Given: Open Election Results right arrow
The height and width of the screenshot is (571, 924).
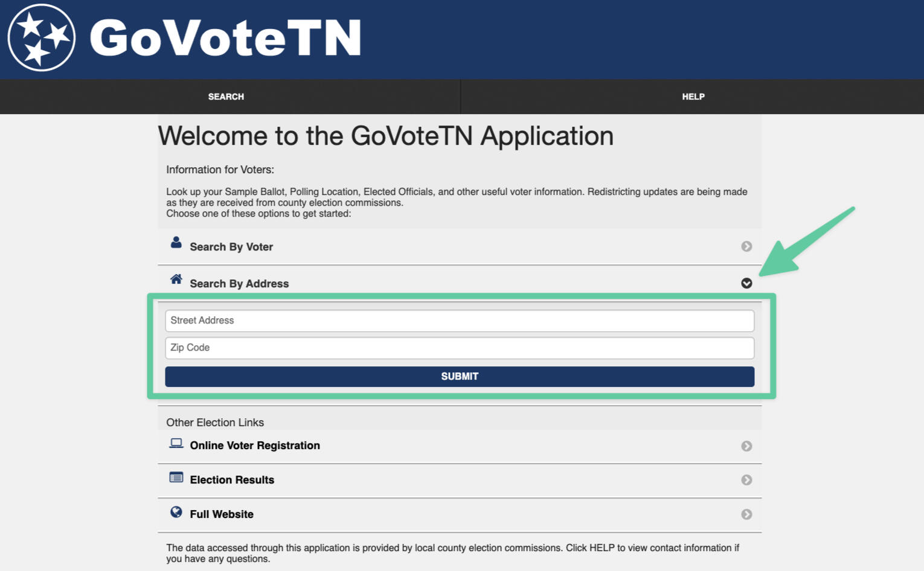Looking at the screenshot, I should [746, 480].
